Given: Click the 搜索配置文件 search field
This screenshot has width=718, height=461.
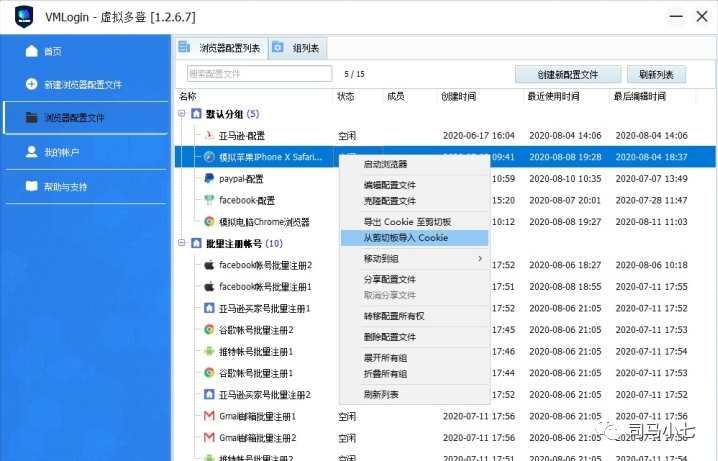Looking at the screenshot, I should click(x=259, y=74).
